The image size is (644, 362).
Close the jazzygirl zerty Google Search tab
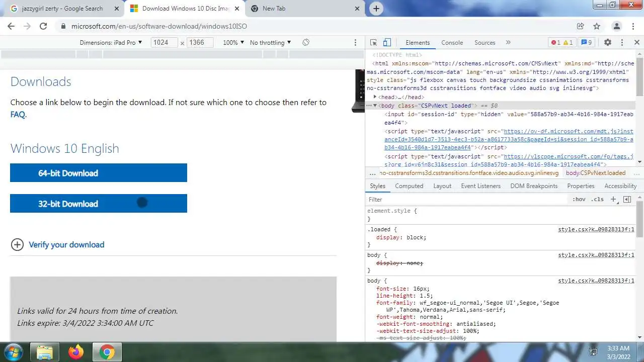(x=117, y=9)
